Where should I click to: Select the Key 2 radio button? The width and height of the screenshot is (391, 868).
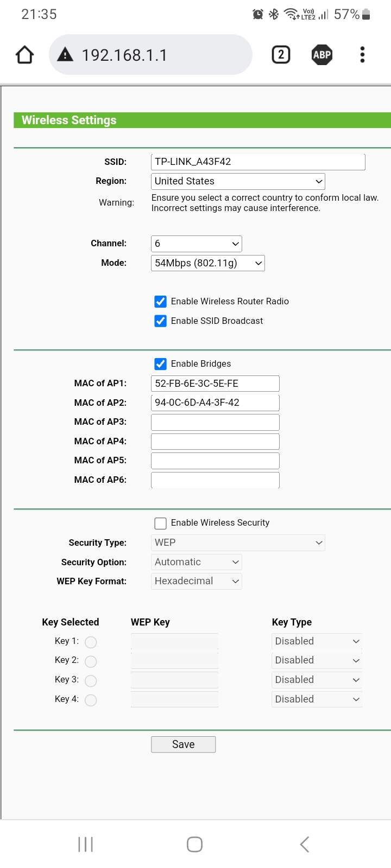[91, 661]
